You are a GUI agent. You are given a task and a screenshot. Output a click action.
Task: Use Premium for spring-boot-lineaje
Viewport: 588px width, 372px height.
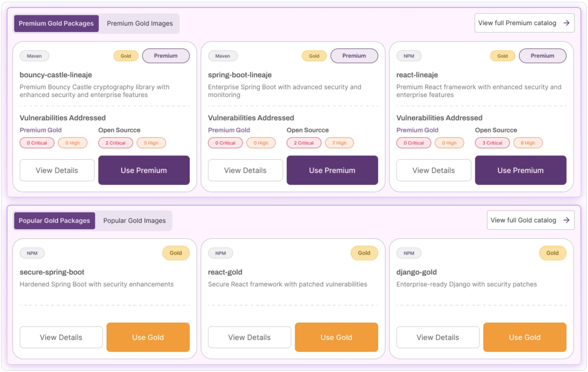[332, 170]
